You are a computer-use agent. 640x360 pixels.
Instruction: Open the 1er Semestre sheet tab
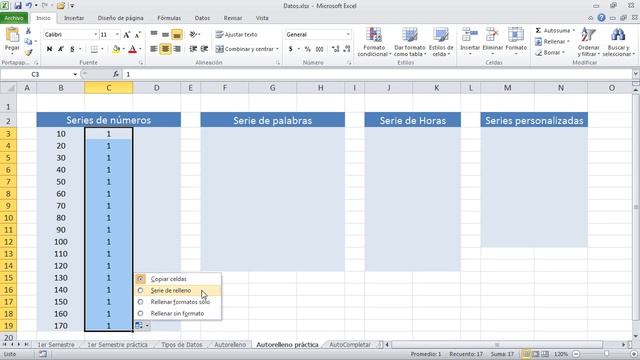pyautogui.click(x=56, y=345)
